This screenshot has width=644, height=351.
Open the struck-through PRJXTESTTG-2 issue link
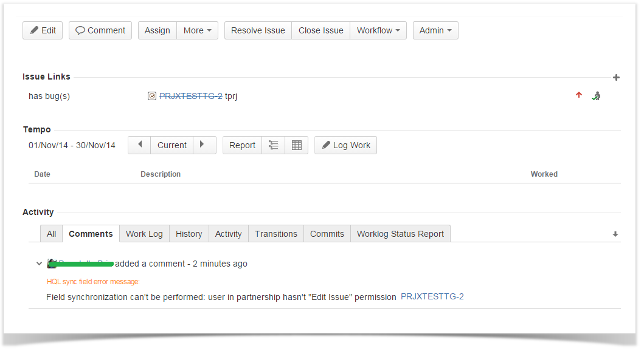pos(190,96)
